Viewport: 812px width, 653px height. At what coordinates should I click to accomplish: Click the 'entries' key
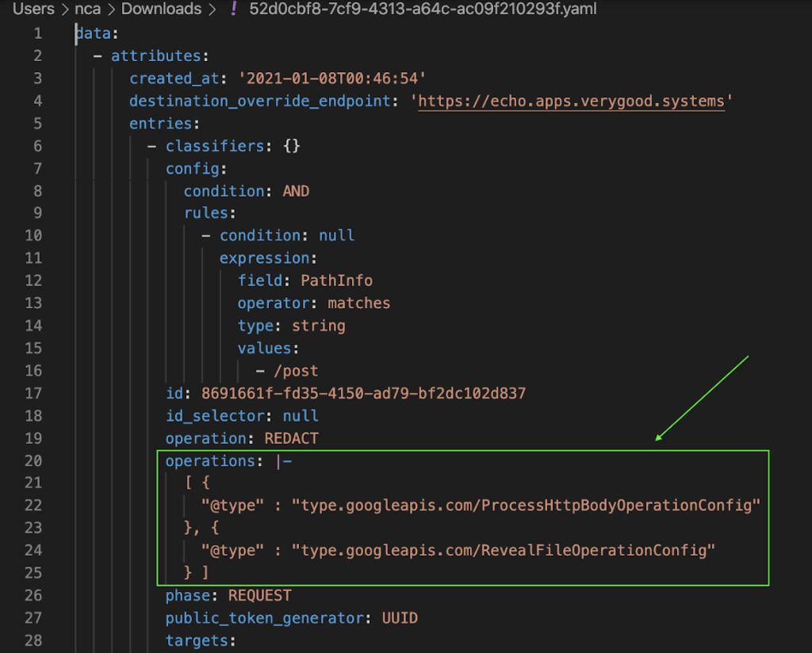tap(160, 124)
